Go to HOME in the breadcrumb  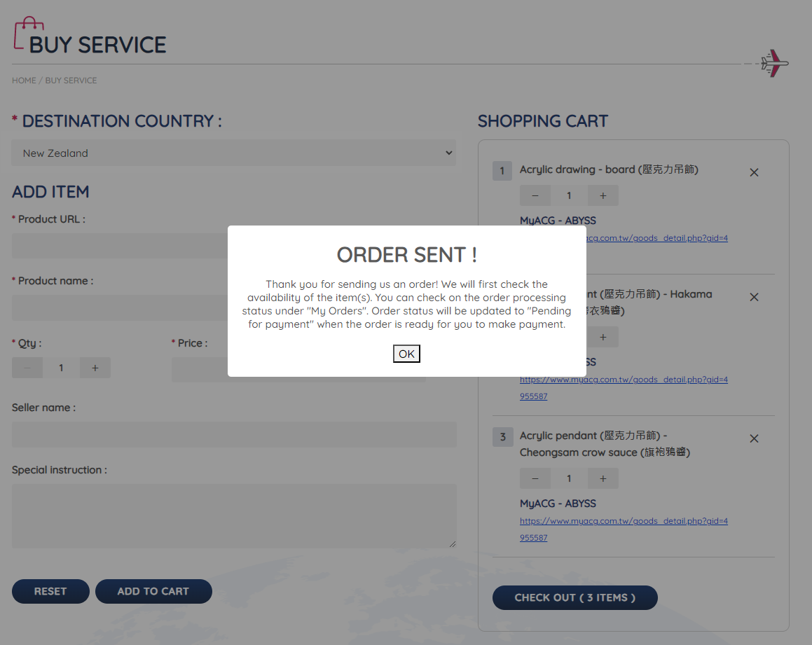(24, 81)
